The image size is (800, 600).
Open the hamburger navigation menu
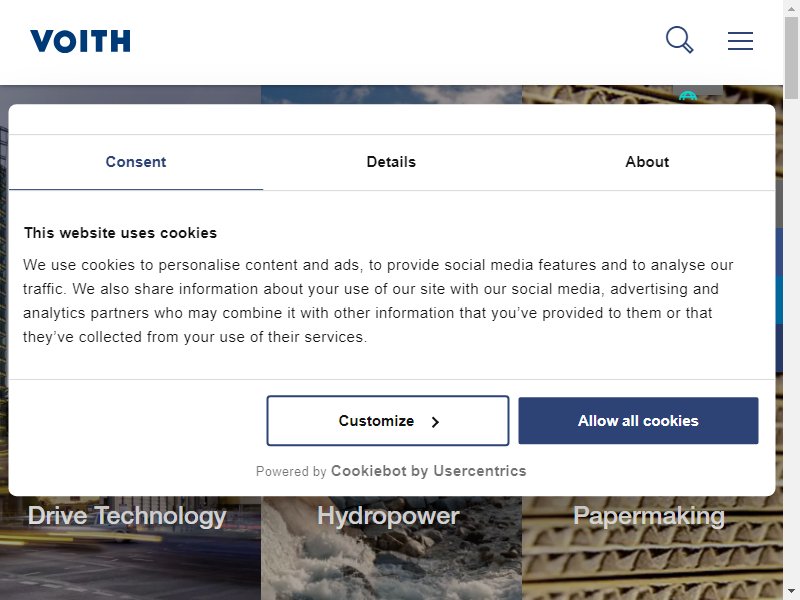point(740,41)
